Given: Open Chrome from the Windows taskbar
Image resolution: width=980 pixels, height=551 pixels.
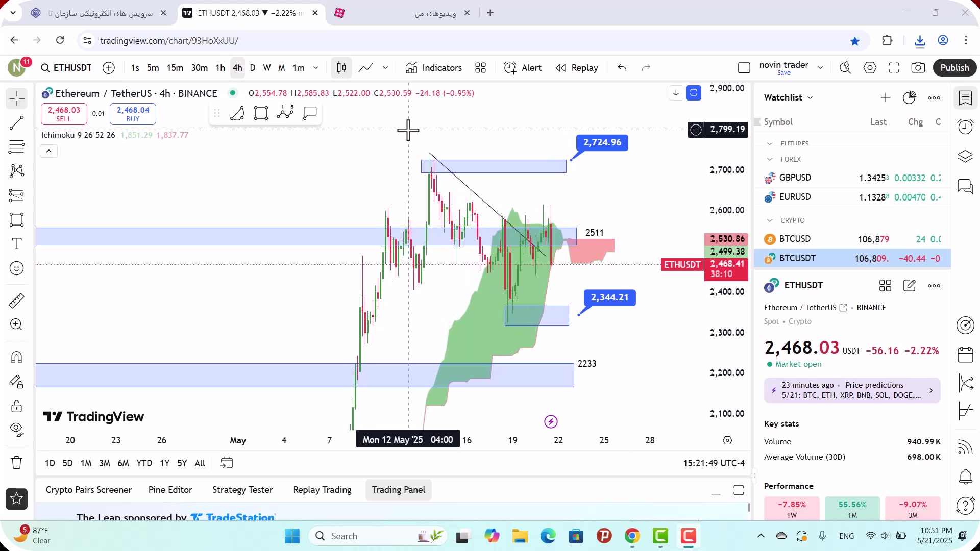Looking at the screenshot, I should tap(632, 536).
